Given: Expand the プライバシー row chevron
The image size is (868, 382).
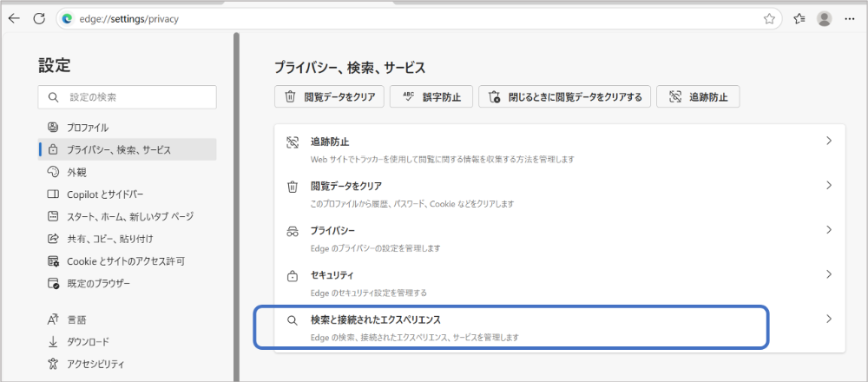Looking at the screenshot, I should click(829, 229).
